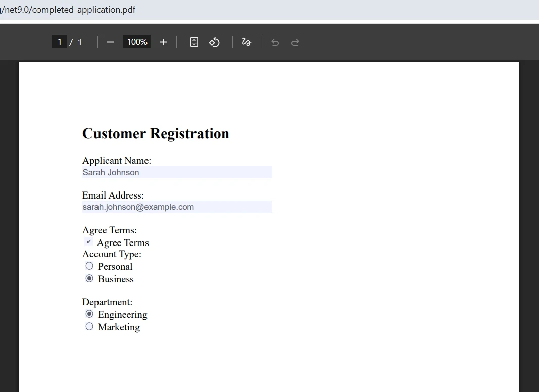Click the 100% zoom percentage box
The width and height of the screenshot is (539, 392).
[136, 42]
